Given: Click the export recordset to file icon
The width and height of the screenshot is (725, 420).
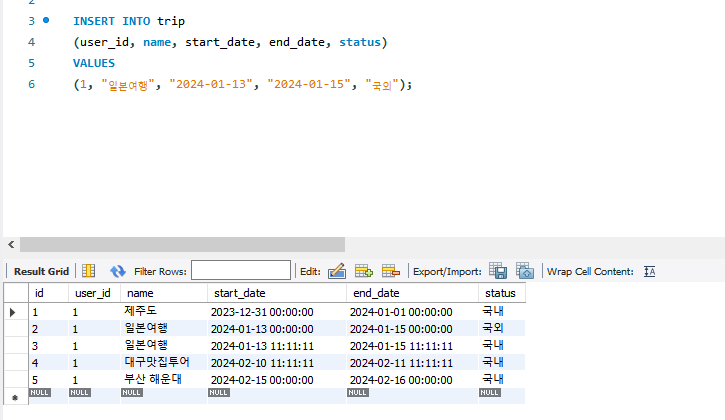Looking at the screenshot, I should tap(498, 271).
